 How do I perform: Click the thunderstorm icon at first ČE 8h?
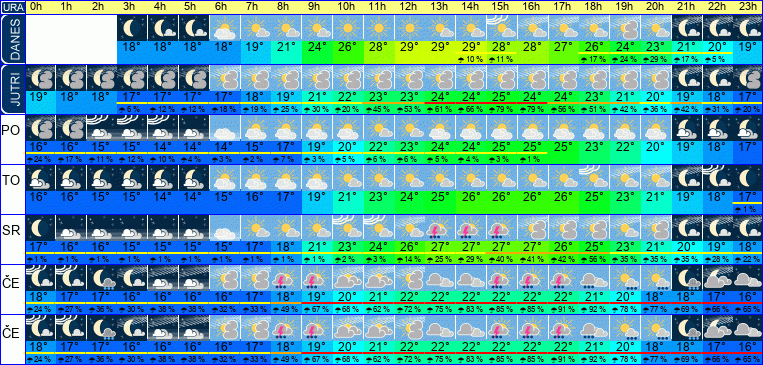point(287,277)
